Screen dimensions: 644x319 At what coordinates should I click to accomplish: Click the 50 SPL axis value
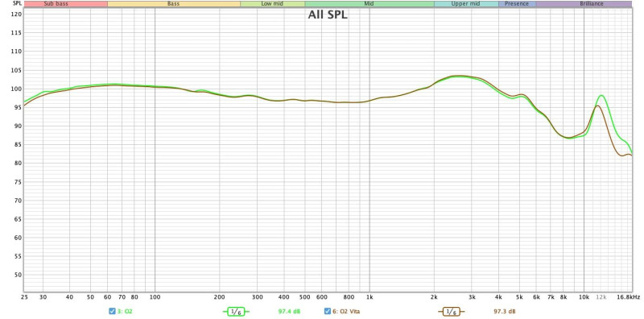point(19,275)
